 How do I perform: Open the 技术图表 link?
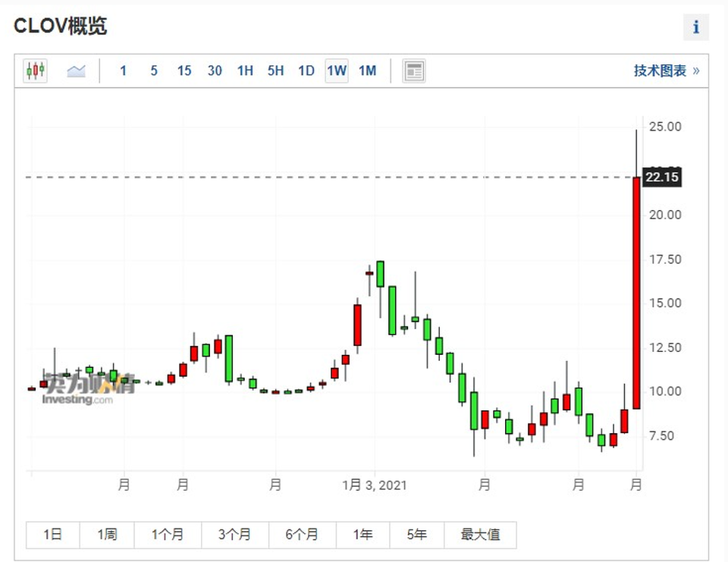(667, 71)
